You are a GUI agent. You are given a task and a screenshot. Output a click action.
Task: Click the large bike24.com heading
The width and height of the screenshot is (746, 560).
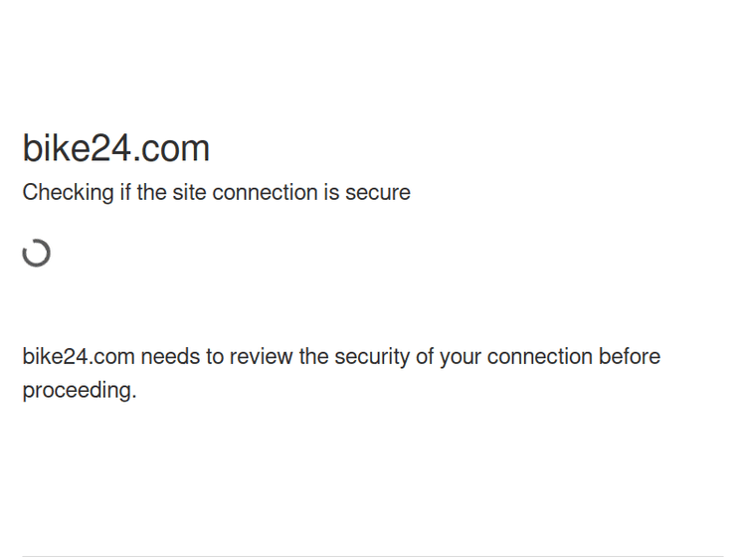[x=116, y=148]
